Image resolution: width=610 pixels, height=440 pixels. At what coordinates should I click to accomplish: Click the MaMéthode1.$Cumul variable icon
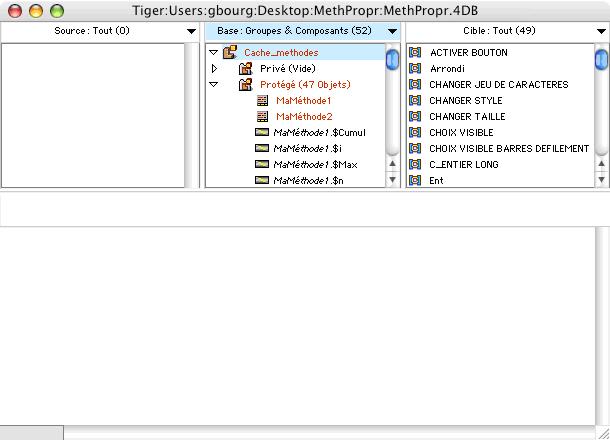[x=261, y=133]
